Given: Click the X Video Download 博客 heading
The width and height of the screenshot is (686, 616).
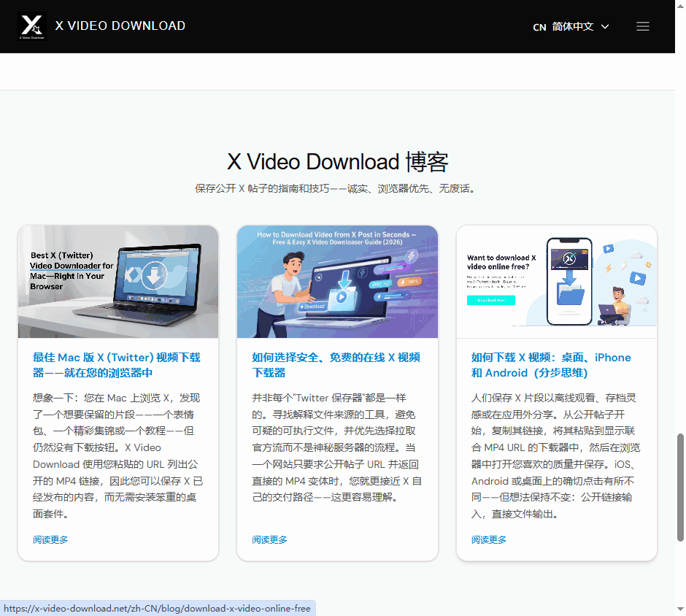Looking at the screenshot, I should tap(337, 162).
